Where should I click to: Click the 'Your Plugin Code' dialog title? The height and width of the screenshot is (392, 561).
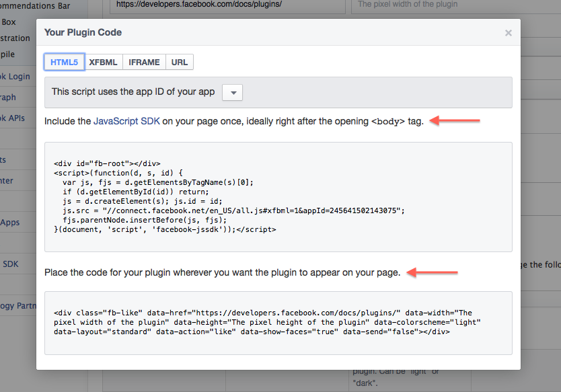click(x=83, y=32)
